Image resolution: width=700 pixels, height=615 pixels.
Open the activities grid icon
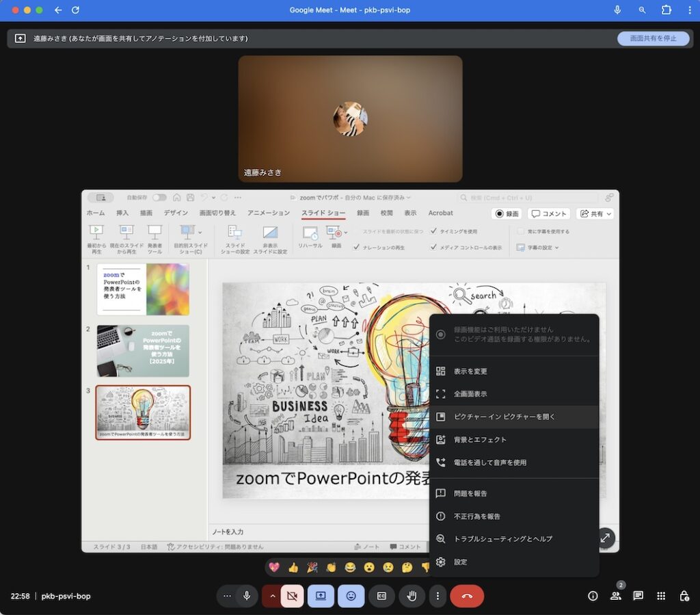[661, 596]
